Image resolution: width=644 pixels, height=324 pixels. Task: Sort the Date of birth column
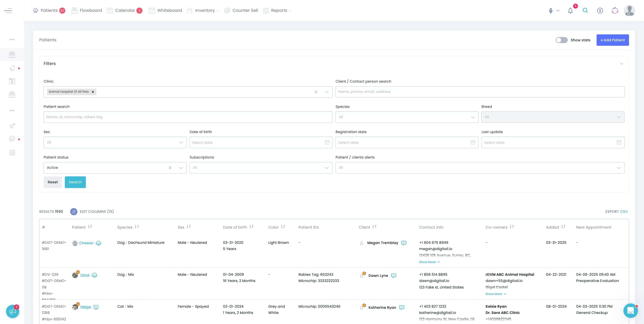252,227
